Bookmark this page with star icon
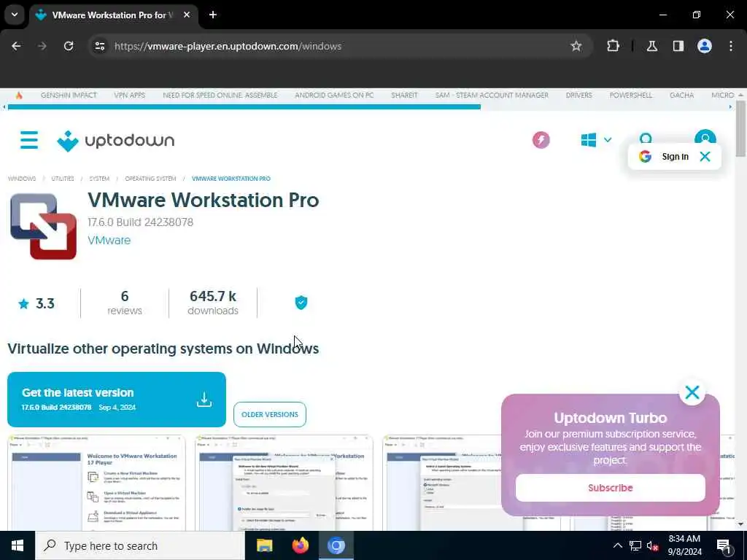The width and height of the screenshot is (747, 560). tap(576, 46)
